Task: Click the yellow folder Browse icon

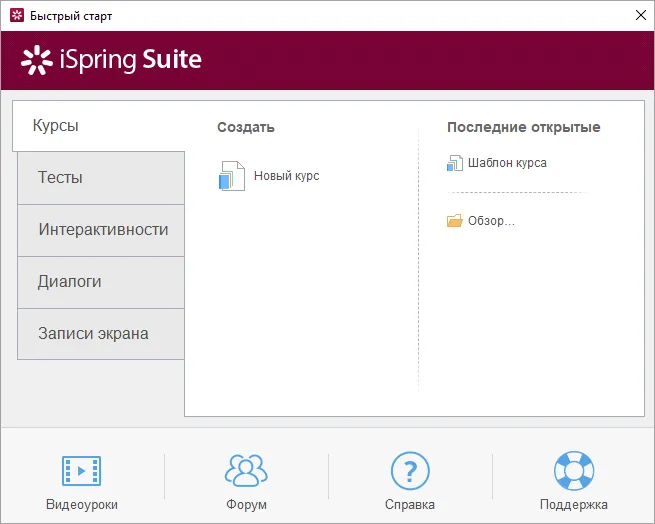Action: pyautogui.click(x=455, y=221)
